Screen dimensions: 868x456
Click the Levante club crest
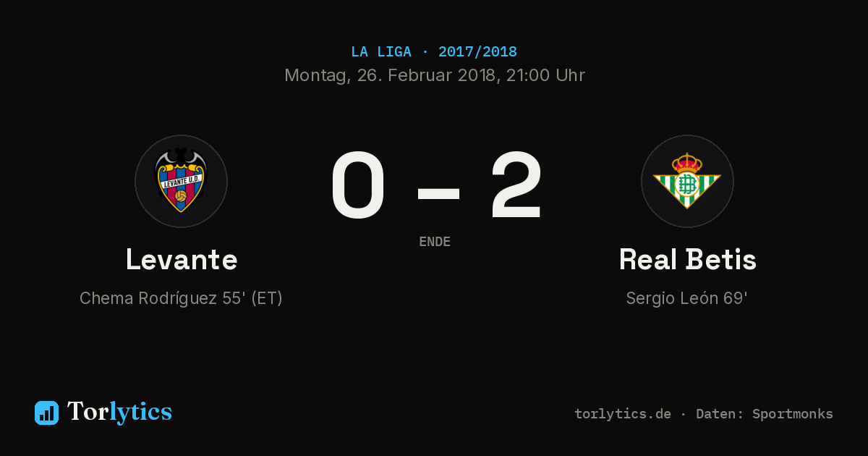[181, 181]
